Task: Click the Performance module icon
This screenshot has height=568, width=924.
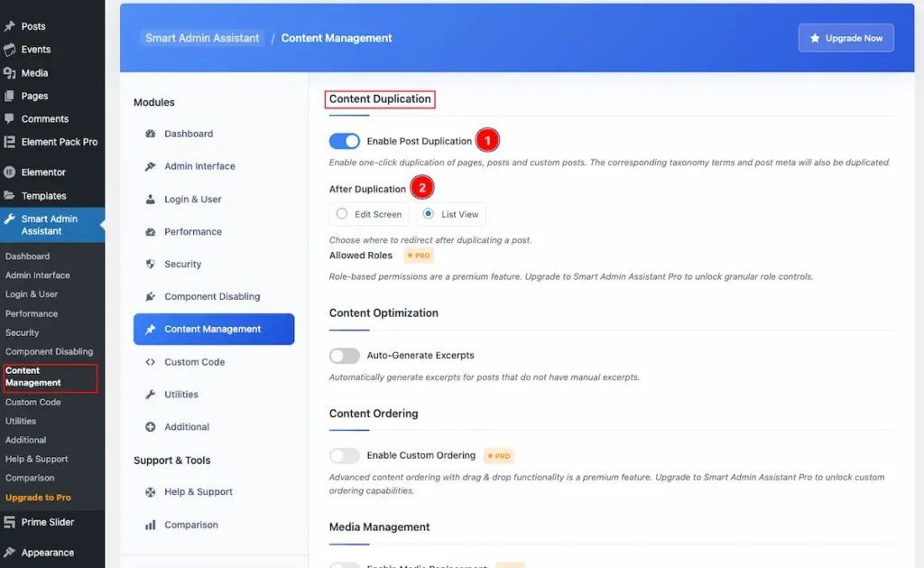Action: click(x=151, y=232)
